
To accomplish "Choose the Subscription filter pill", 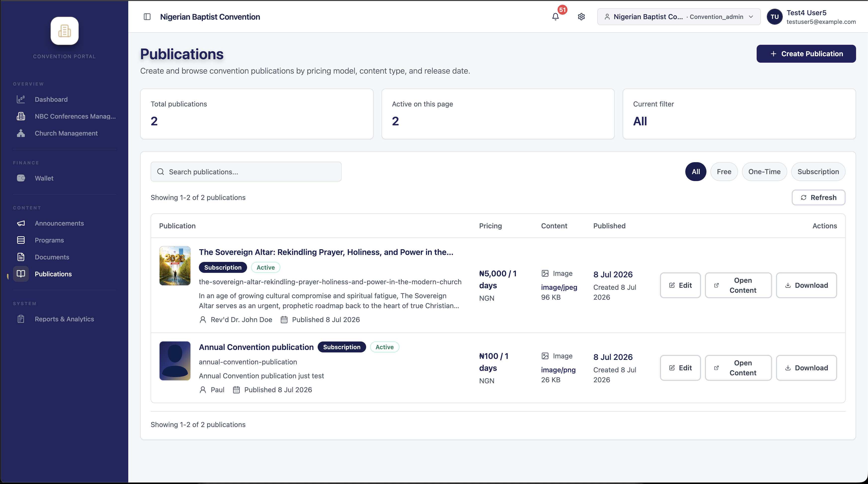I will pos(818,172).
